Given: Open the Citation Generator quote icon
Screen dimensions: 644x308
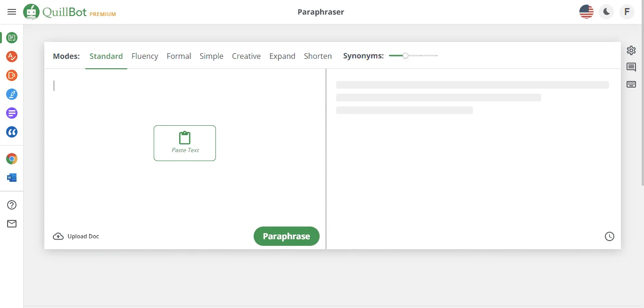Looking at the screenshot, I should point(12,132).
